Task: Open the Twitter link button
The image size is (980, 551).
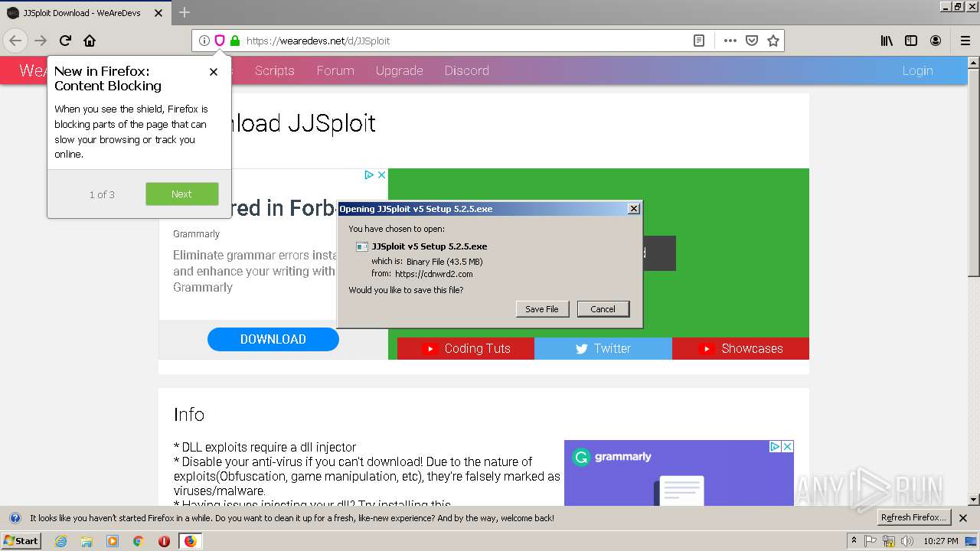Action: point(603,348)
